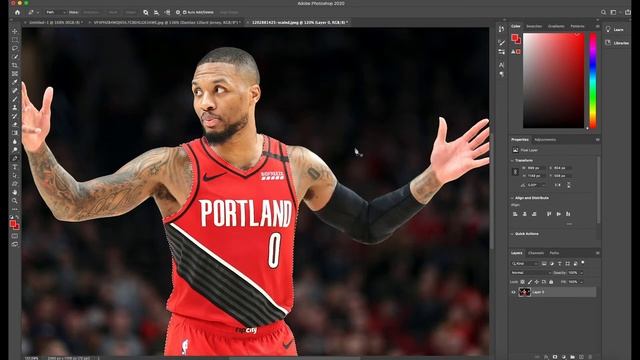
Task: Click align horizontal centers button
Action: (524, 214)
